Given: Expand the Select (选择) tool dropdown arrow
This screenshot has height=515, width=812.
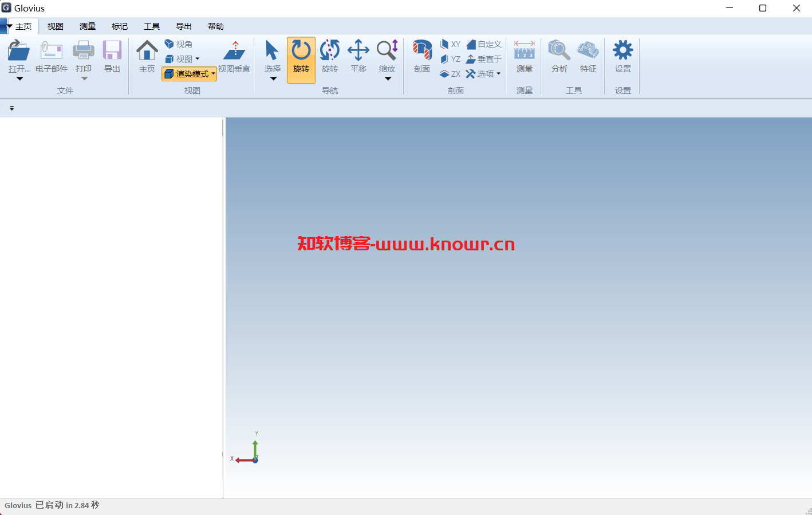Looking at the screenshot, I should 273,79.
